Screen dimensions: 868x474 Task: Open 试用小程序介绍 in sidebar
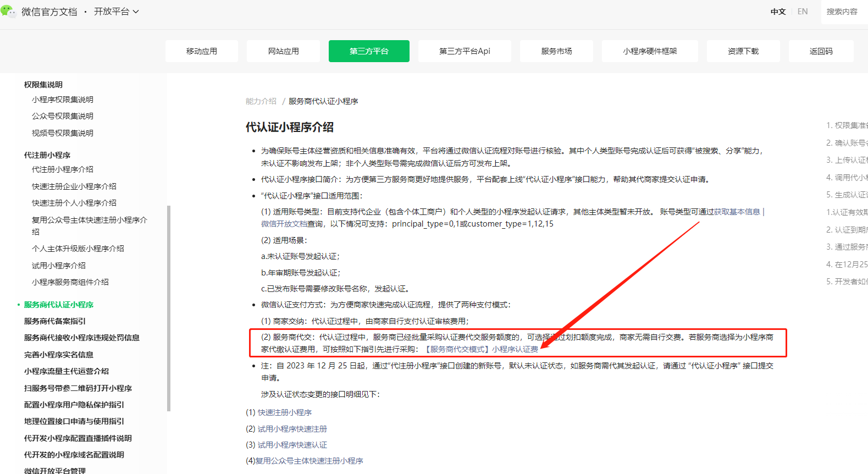coord(59,266)
